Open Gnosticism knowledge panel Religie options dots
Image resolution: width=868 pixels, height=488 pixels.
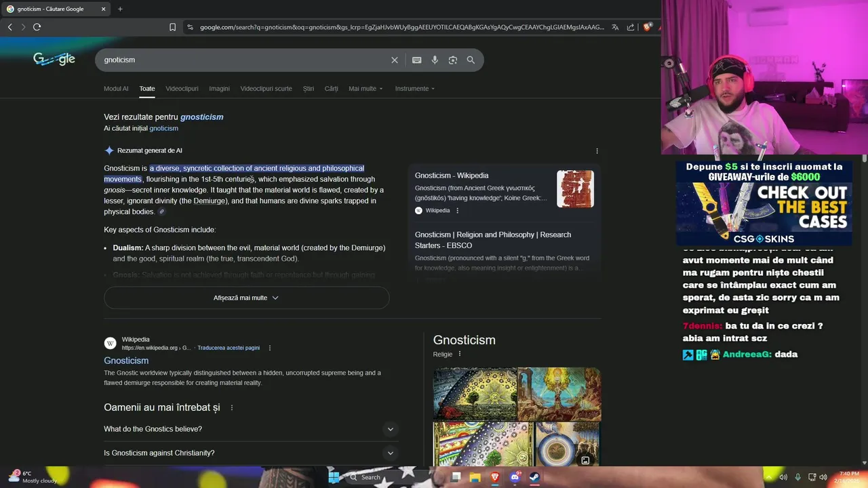click(459, 354)
